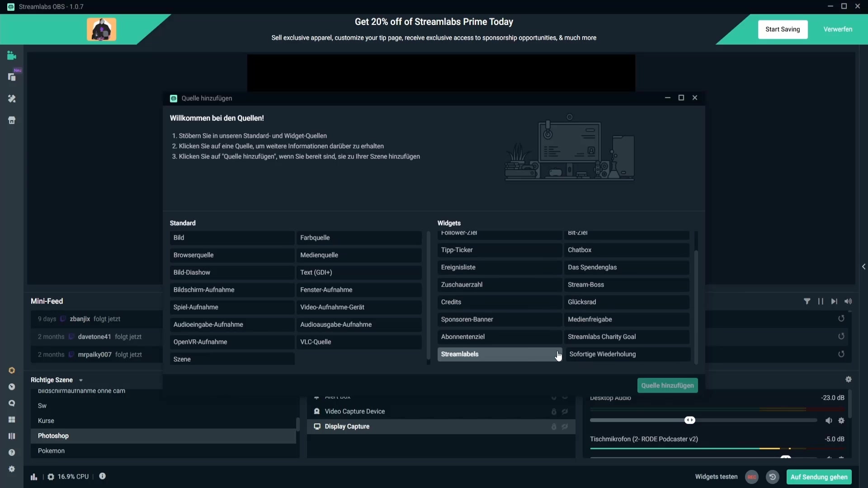Open Desktop Audio settings gear

point(841,421)
